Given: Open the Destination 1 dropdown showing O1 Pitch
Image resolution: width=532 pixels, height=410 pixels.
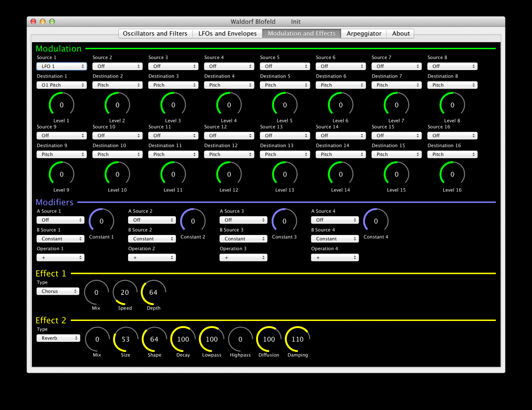Looking at the screenshot, I should (61, 85).
